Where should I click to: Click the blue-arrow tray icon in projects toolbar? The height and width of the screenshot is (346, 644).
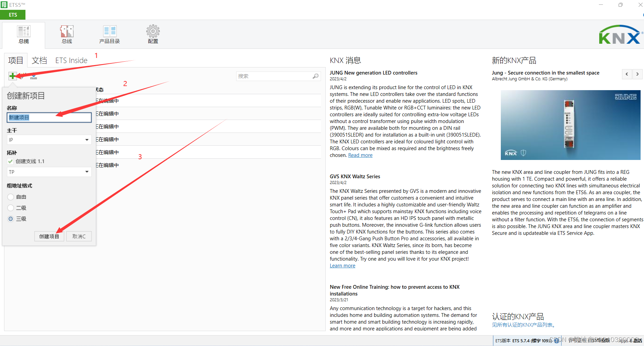click(34, 77)
